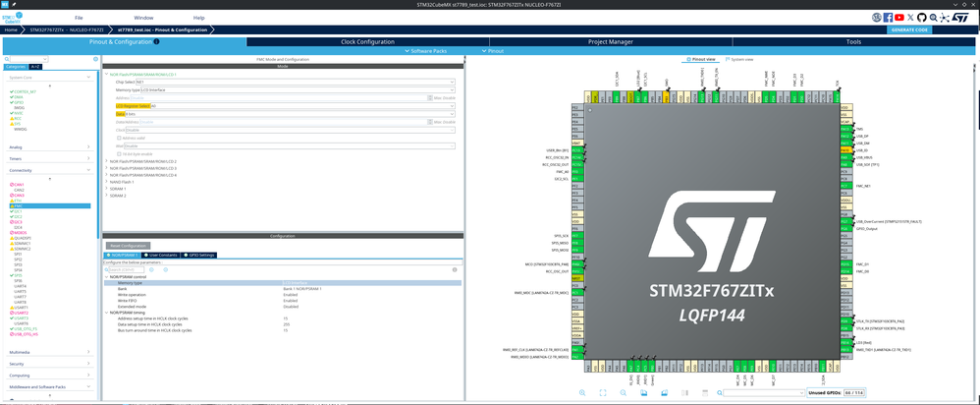Open the Window menu
The image size is (980, 405).
[x=143, y=18]
